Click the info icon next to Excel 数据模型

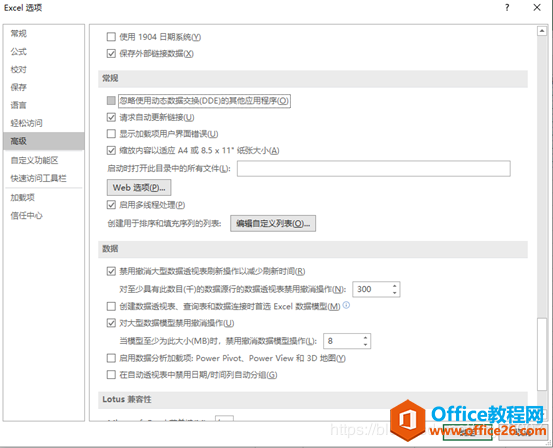[346, 305]
